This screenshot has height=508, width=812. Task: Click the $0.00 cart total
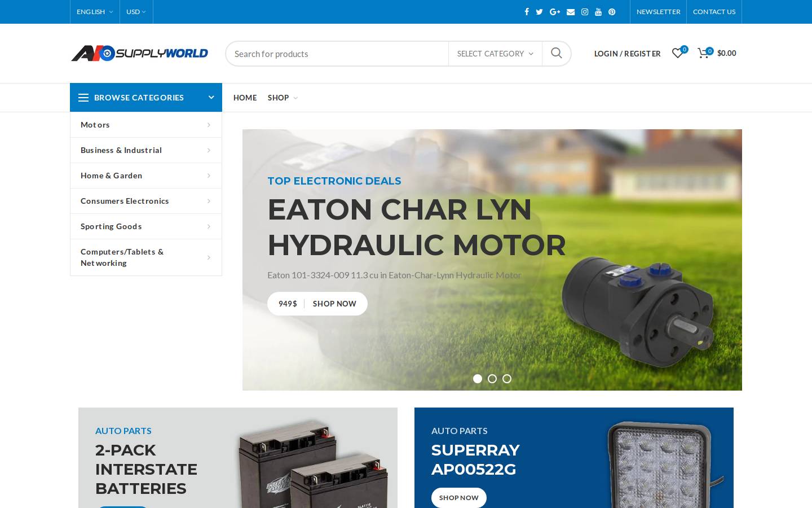pos(727,53)
